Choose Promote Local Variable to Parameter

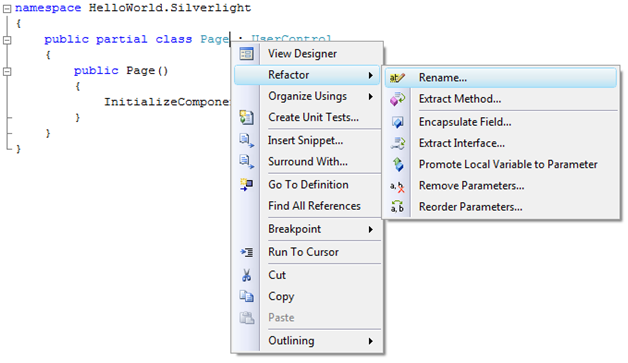click(501, 164)
